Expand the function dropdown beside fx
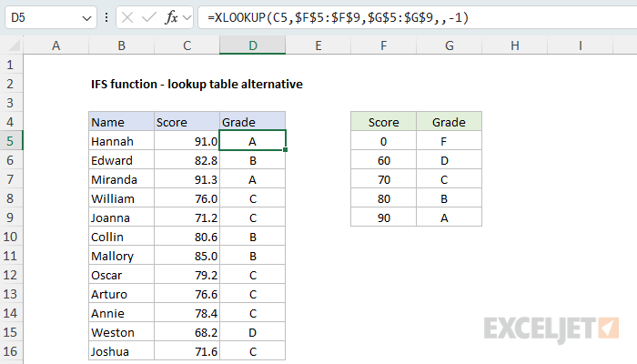This screenshot has width=637, height=364. coord(187,17)
